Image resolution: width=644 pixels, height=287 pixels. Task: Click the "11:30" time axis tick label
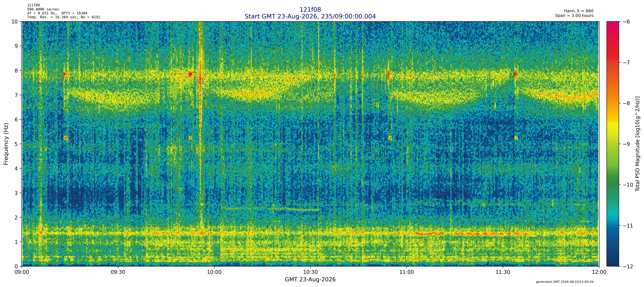point(503,272)
